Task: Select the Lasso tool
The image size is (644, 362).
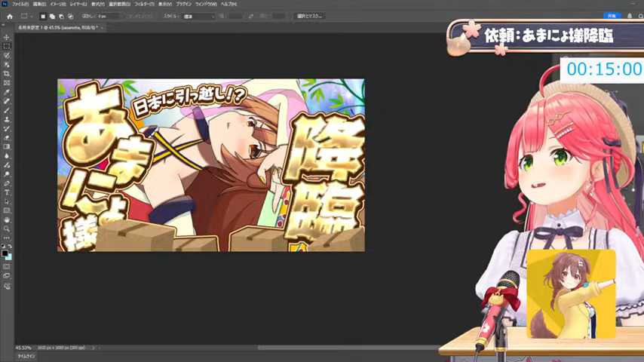Action: 7,56
